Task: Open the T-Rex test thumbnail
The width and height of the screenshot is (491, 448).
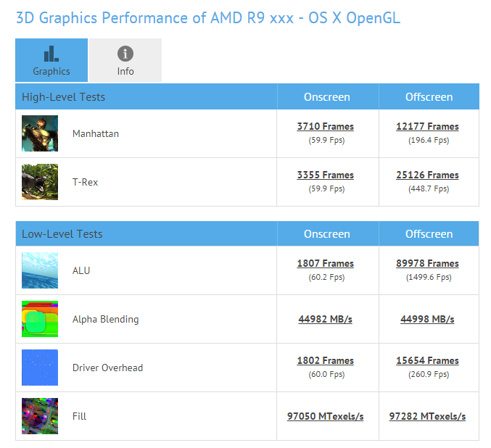Action: pos(40,182)
